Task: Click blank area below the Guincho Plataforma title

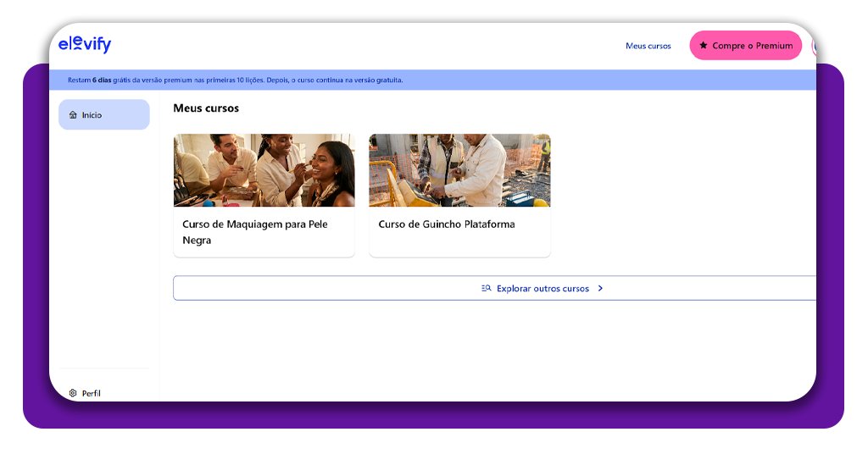Action: coord(459,244)
